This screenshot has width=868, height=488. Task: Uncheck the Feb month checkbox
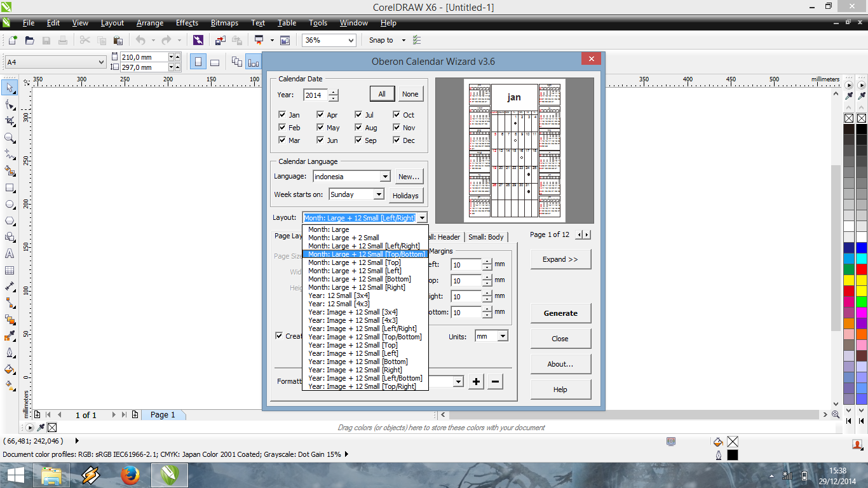point(282,127)
